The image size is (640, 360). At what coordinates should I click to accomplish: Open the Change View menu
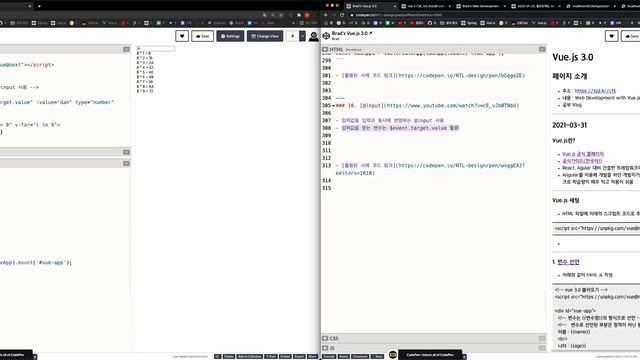(265, 36)
